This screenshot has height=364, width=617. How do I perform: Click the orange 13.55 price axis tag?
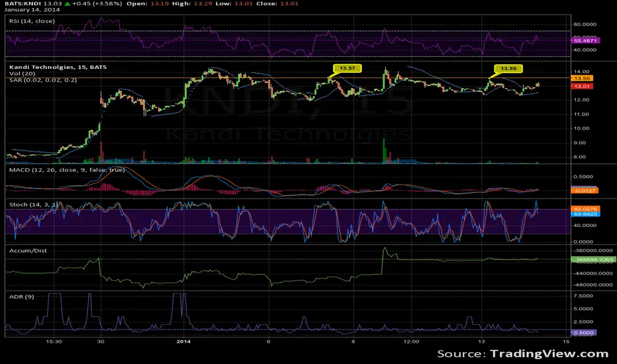point(582,78)
